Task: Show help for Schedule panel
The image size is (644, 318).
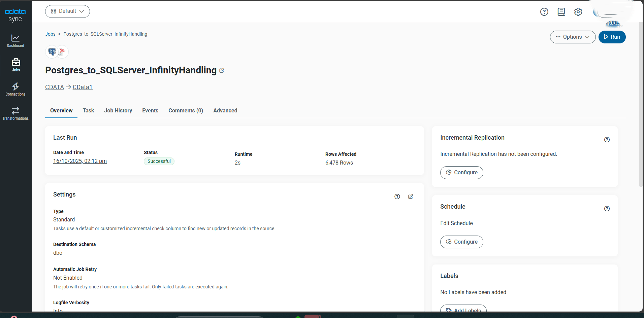Action: click(607, 209)
